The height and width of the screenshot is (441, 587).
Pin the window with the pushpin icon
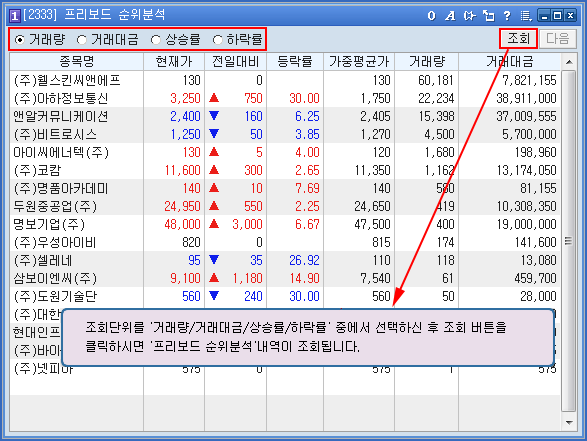[x=469, y=16]
